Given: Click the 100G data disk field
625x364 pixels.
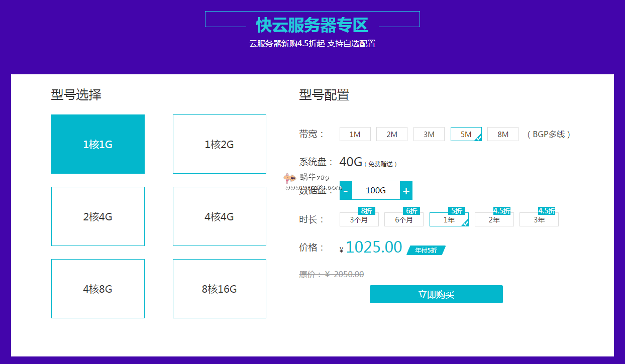Looking at the screenshot, I should pyautogui.click(x=376, y=190).
